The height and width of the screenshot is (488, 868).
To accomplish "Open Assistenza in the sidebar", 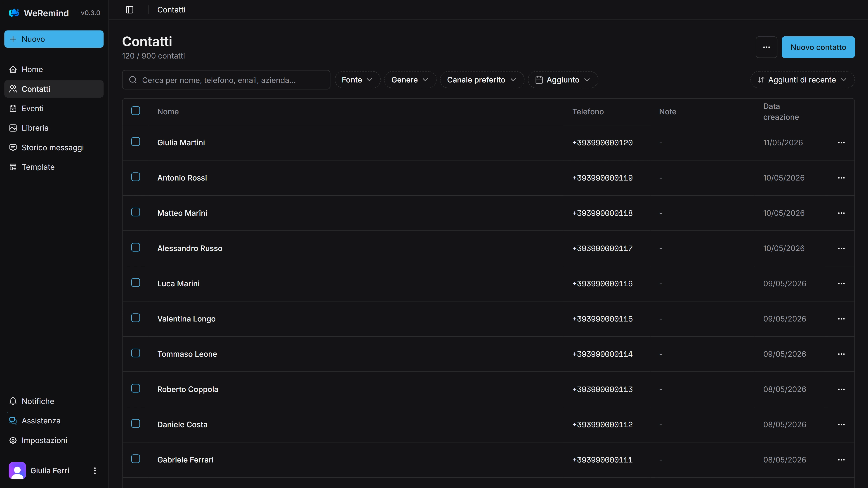I will point(54,421).
